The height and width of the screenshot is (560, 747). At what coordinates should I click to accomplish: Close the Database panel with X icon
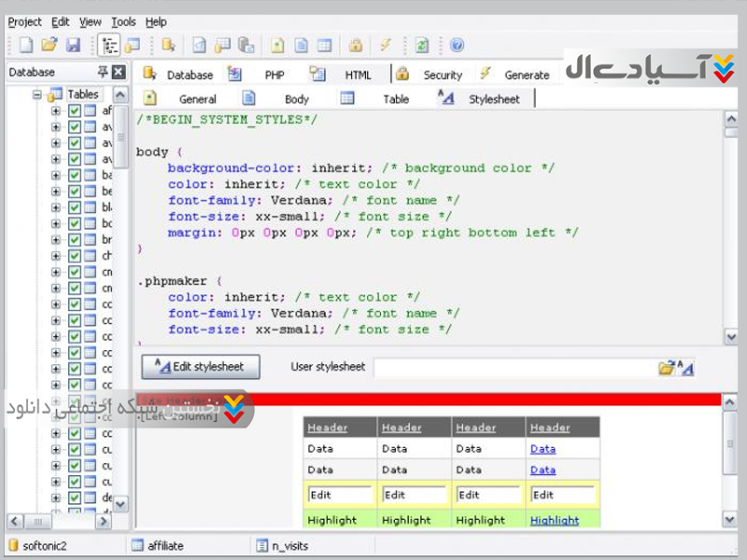click(x=119, y=73)
